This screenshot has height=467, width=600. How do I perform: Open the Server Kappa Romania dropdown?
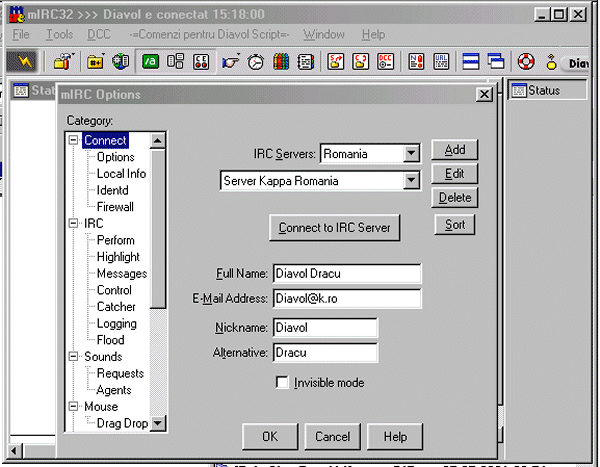pyautogui.click(x=411, y=180)
